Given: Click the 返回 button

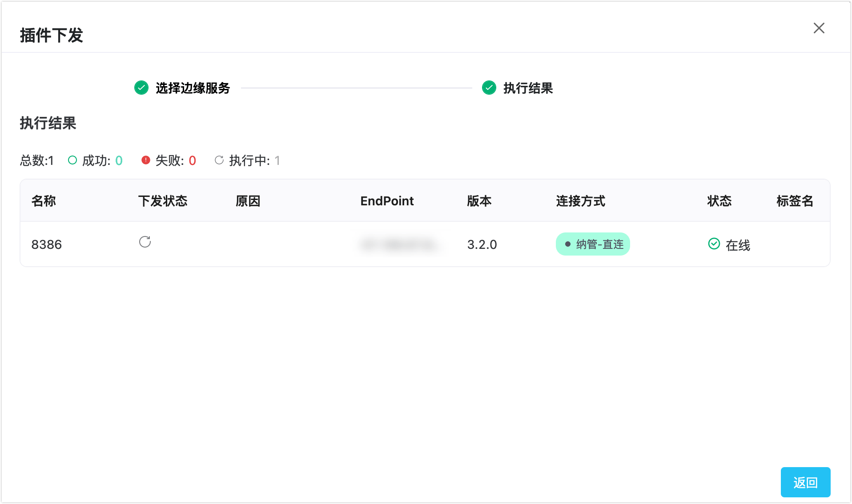Looking at the screenshot, I should point(805,482).
